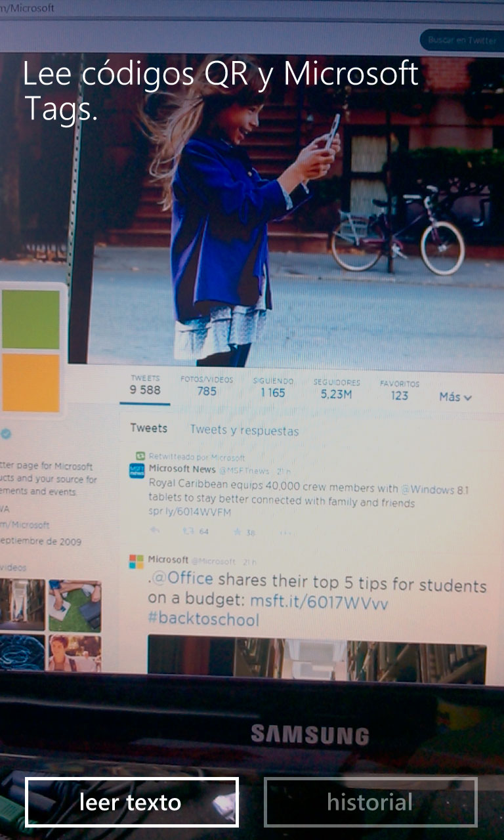Click the three-dots more icon under first tweet
This screenshot has height=840, width=504.
pyautogui.click(x=285, y=532)
